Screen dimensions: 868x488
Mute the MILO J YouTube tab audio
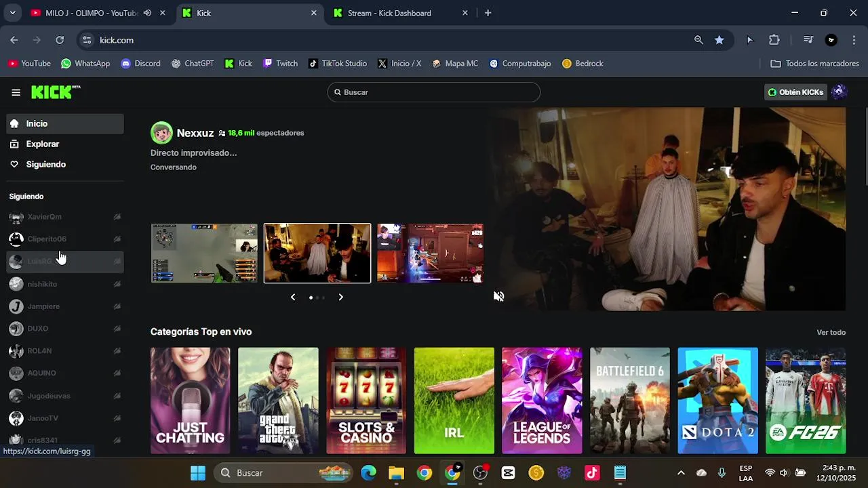click(147, 13)
